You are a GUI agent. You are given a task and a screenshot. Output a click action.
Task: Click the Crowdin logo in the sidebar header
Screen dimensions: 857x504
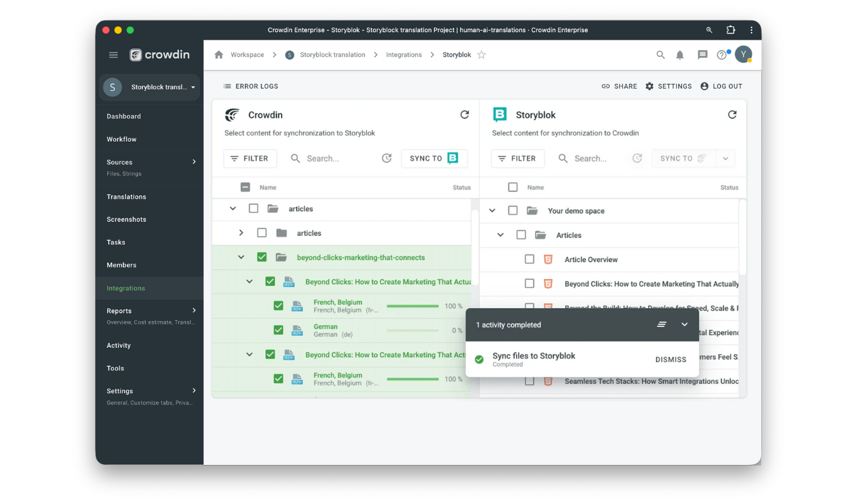(x=159, y=55)
